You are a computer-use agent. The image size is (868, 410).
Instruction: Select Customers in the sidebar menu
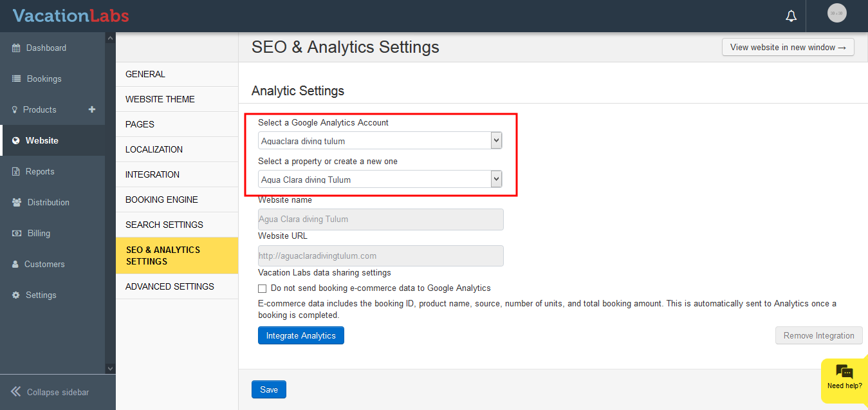click(44, 265)
